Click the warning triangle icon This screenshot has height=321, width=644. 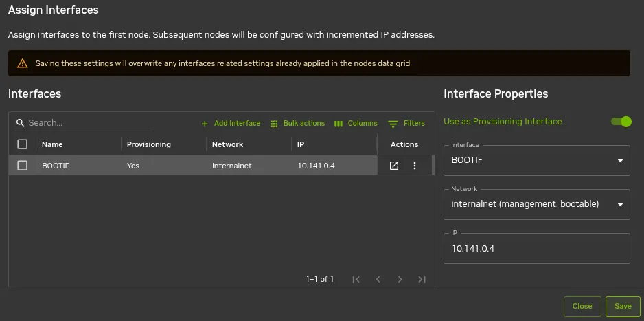pyautogui.click(x=22, y=63)
